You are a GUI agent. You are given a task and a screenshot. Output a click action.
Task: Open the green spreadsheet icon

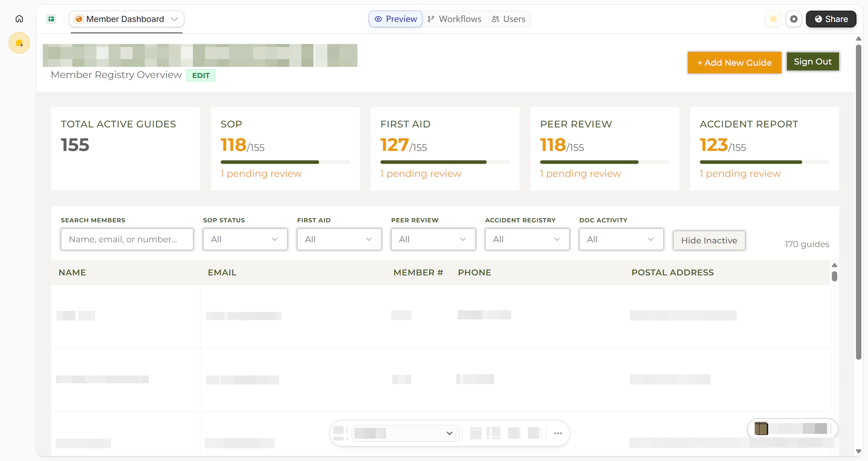pyautogui.click(x=52, y=19)
